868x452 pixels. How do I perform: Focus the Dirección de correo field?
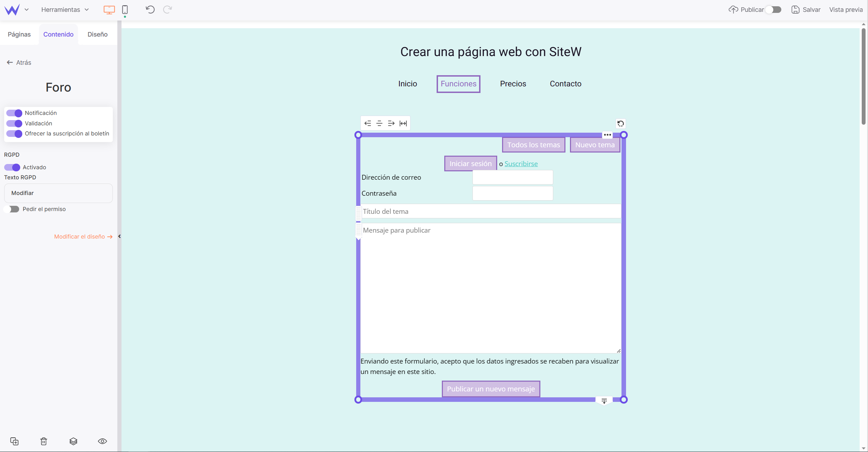513,177
